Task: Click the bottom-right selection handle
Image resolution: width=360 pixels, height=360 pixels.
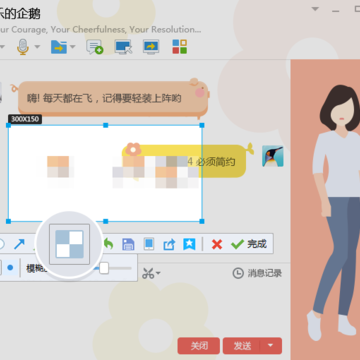Action: 202,221
